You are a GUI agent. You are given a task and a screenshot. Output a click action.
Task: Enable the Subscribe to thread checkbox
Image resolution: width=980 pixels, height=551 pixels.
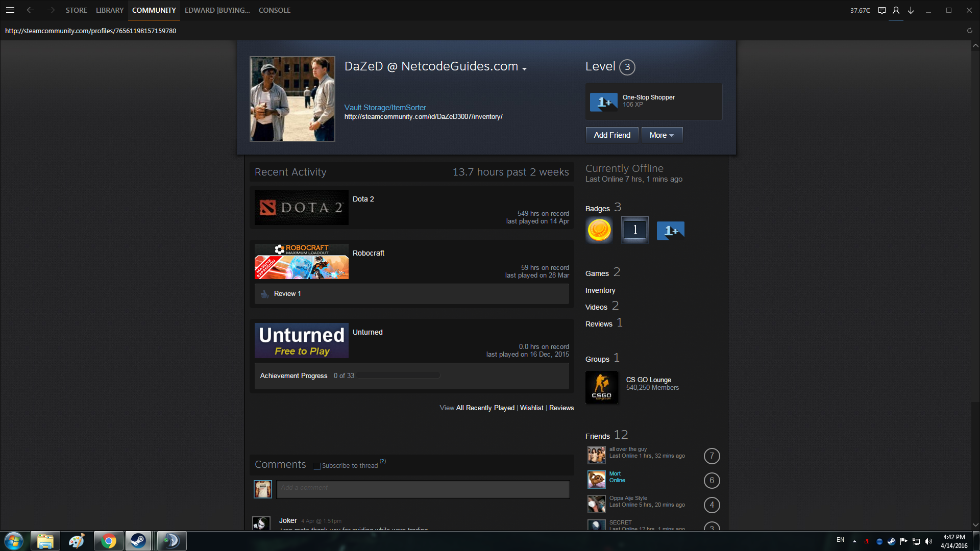[x=317, y=466]
